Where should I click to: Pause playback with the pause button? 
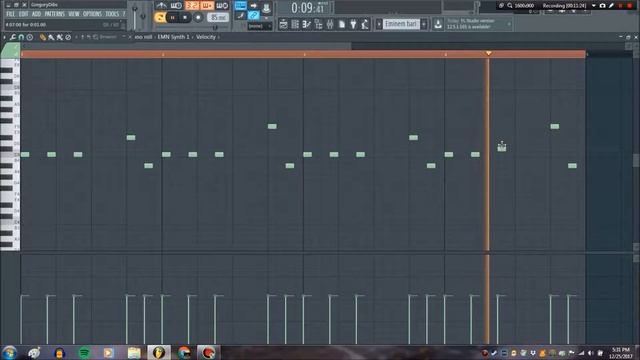[173, 17]
